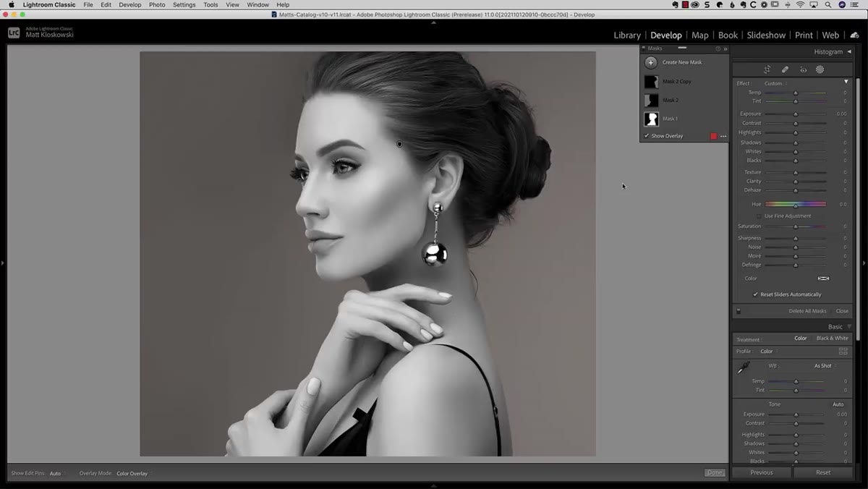Collapse the Histogram panel
868x489 pixels.
(848, 52)
